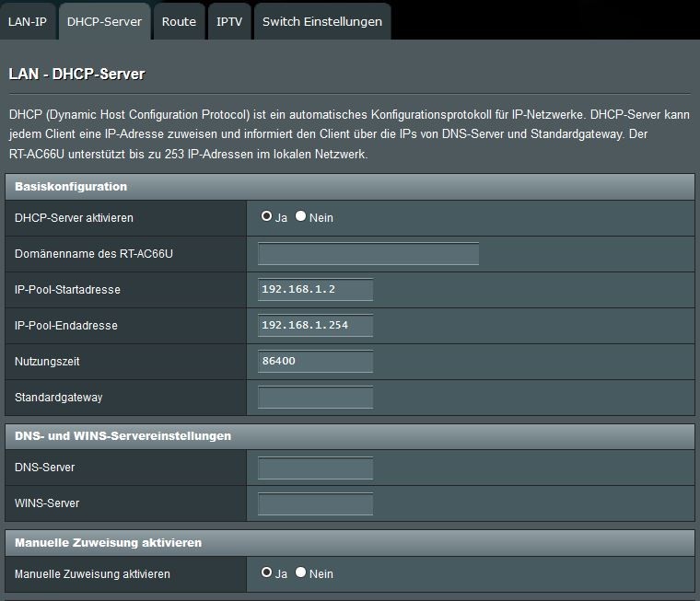
Task: Click the Nutzungszeit label
Action: [x=47, y=362]
